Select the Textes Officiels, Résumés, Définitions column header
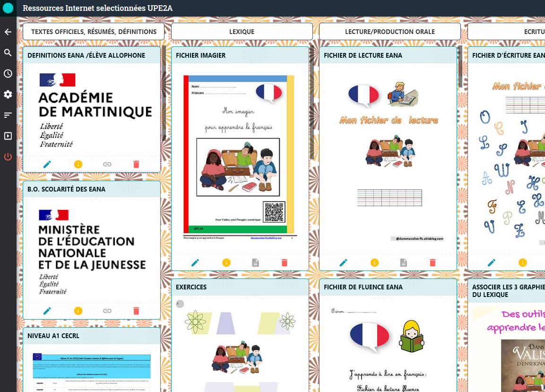Image resolution: width=545 pixels, height=392 pixels. (x=94, y=32)
